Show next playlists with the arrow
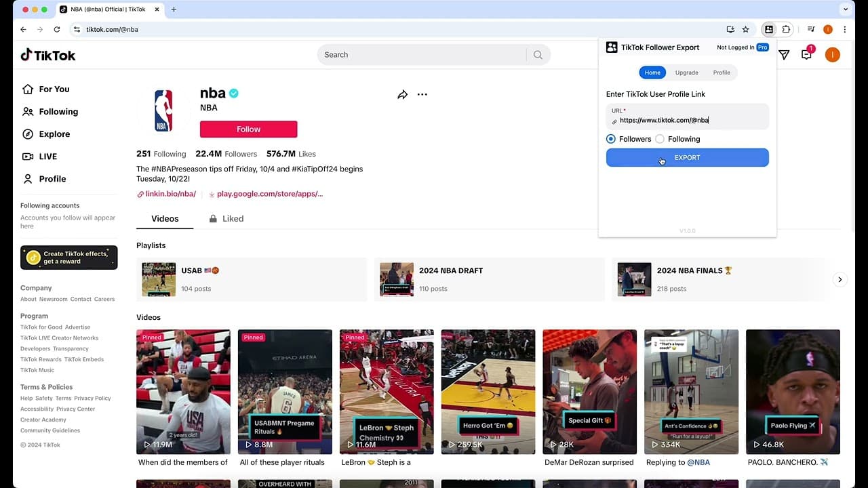Viewport: 868px width, 488px height. point(840,279)
